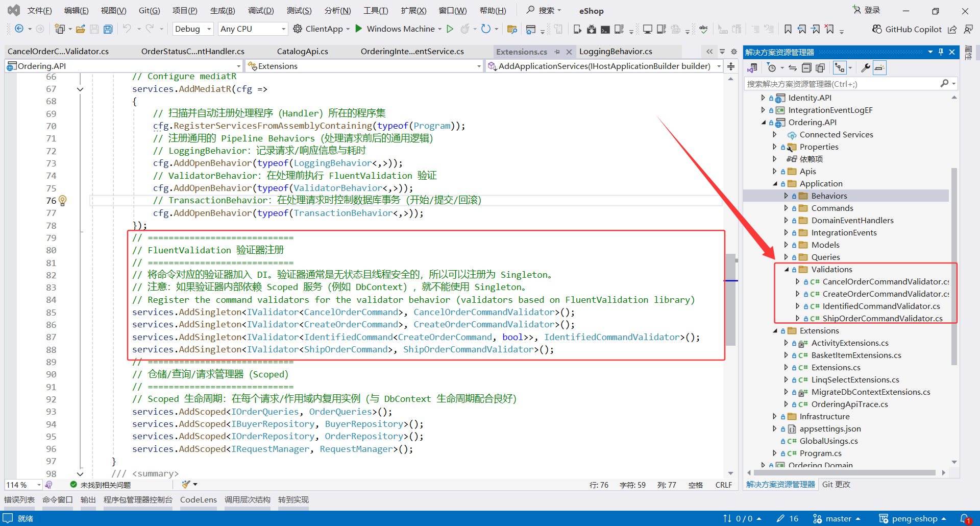Open the Ordering.API project navigation dropdown
The image size is (980, 526).
(124, 66)
